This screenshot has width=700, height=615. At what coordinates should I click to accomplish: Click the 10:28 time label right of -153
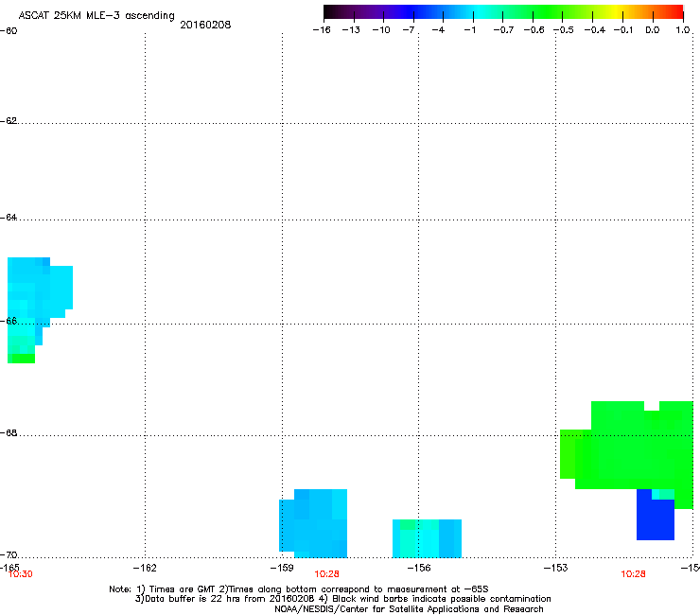[x=633, y=574]
